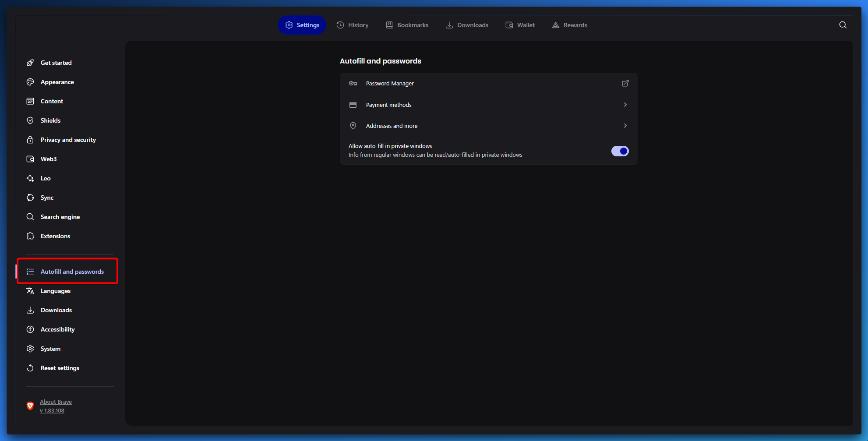Click the v 1.83.108 version link

coord(52,411)
